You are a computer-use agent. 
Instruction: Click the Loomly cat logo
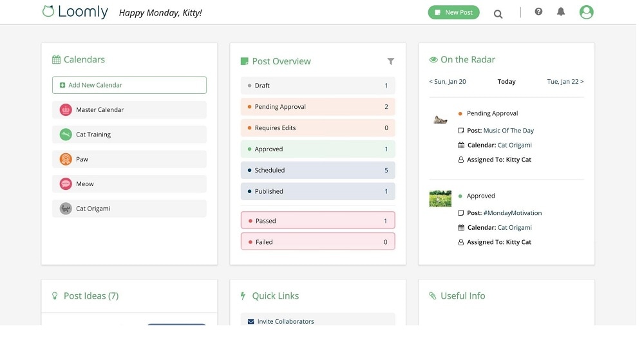[48, 11]
